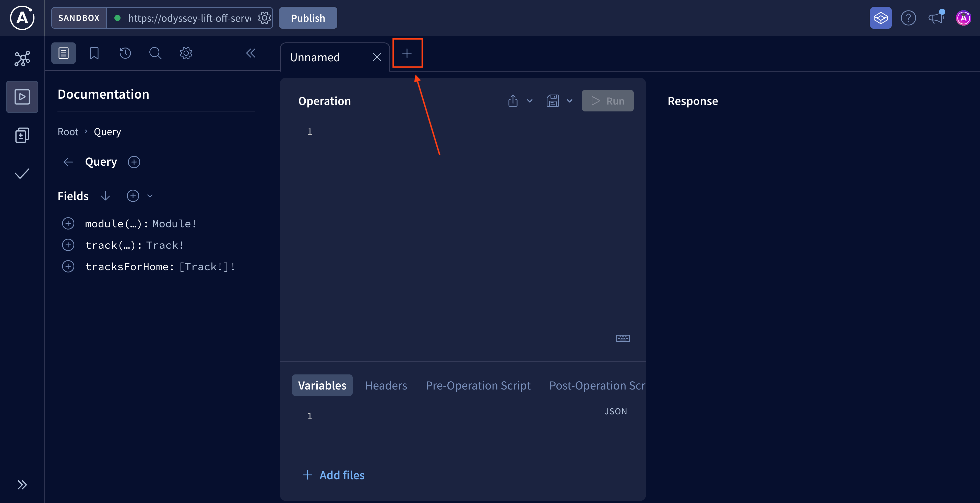Open the Search panel icon

coord(156,53)
